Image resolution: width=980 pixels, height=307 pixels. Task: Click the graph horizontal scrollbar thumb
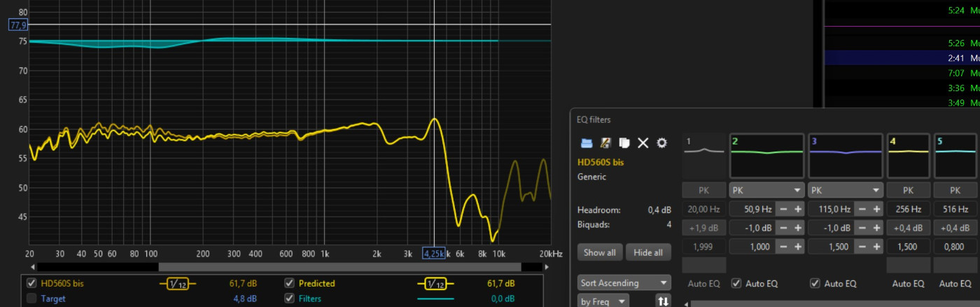pos(339,267)
